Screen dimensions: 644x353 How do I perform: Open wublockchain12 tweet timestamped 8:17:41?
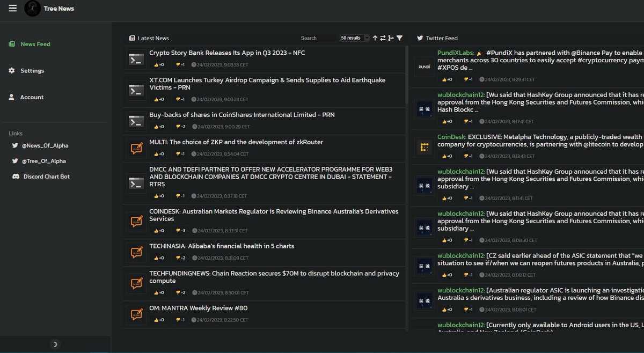pyautogui.click(x=540, y=102)
